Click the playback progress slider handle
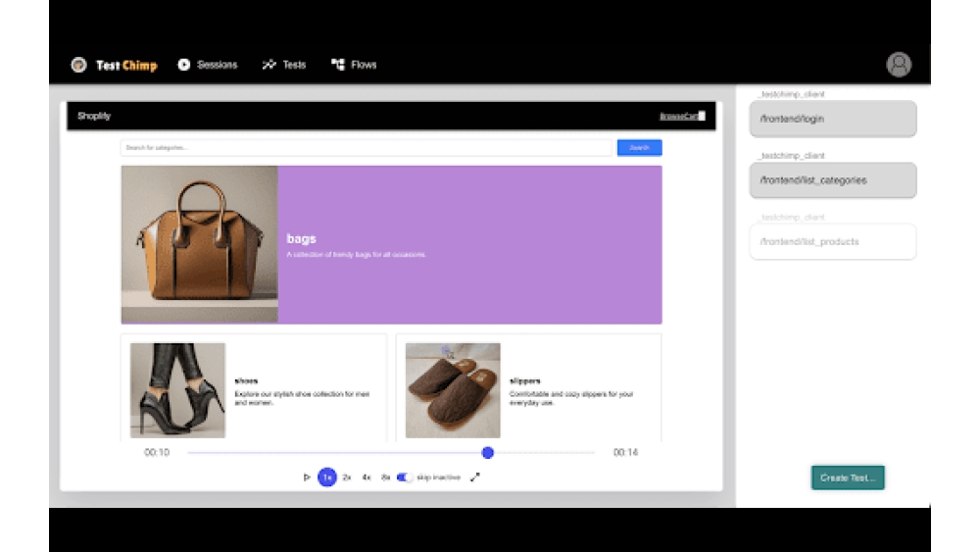Screen dimensions: 980x552 [487, 453]
